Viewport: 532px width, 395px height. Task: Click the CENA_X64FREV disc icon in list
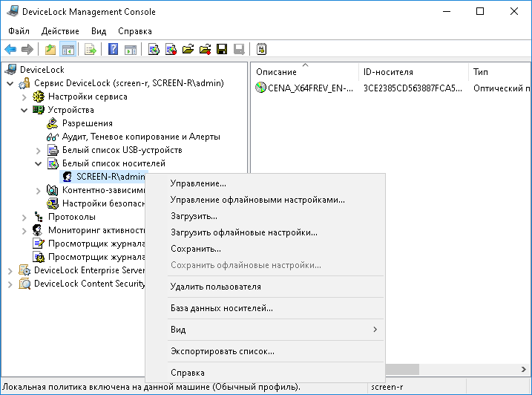[260, 88]
